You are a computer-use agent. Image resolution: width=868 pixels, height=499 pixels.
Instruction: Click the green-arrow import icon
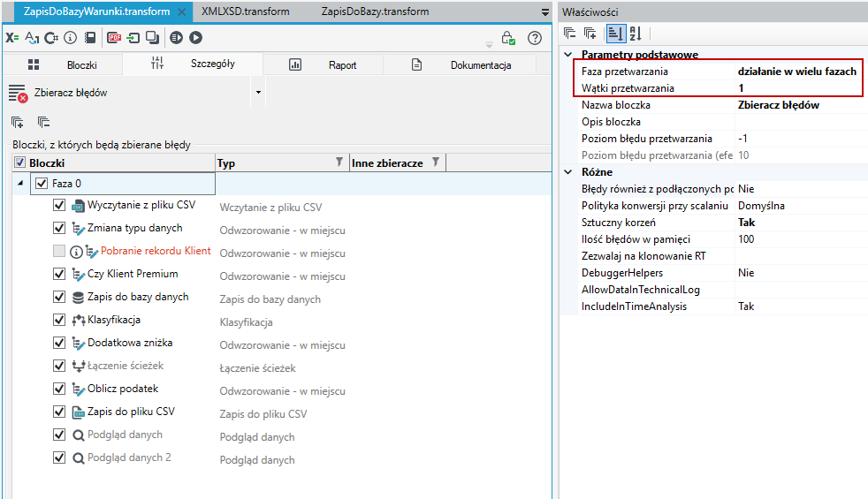(133, 38)
